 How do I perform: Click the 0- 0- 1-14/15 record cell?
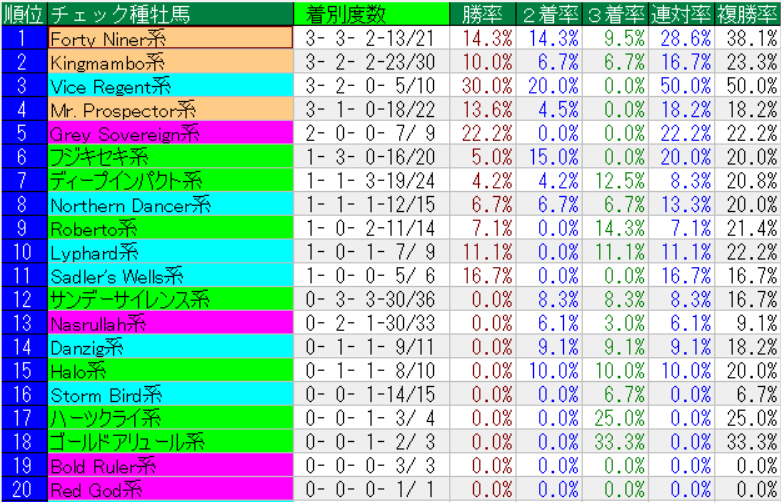pyautogui.click(x=372, y=394)
